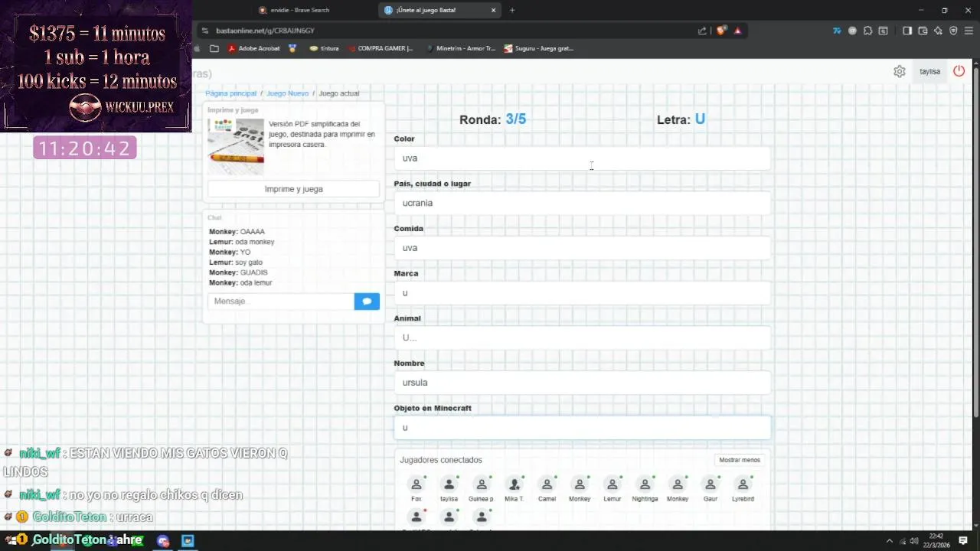Click Mostrar menos players button
Screen dimensions: 980x551
pyautogui.click(x=740, y=460)
